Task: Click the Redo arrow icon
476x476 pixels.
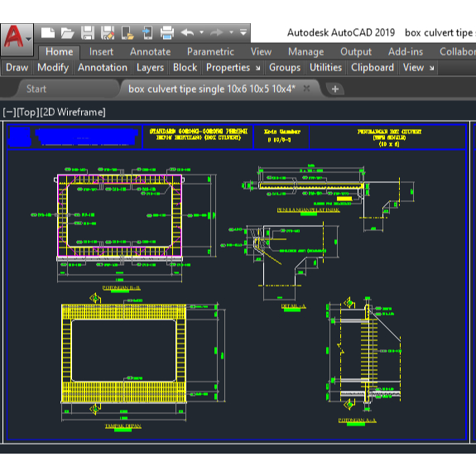Action: 216,32
